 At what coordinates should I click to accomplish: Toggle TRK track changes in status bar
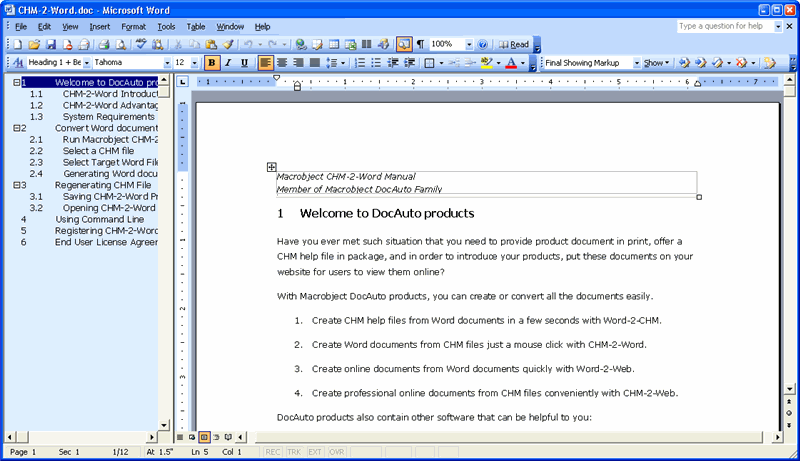[x=294, y=452]
